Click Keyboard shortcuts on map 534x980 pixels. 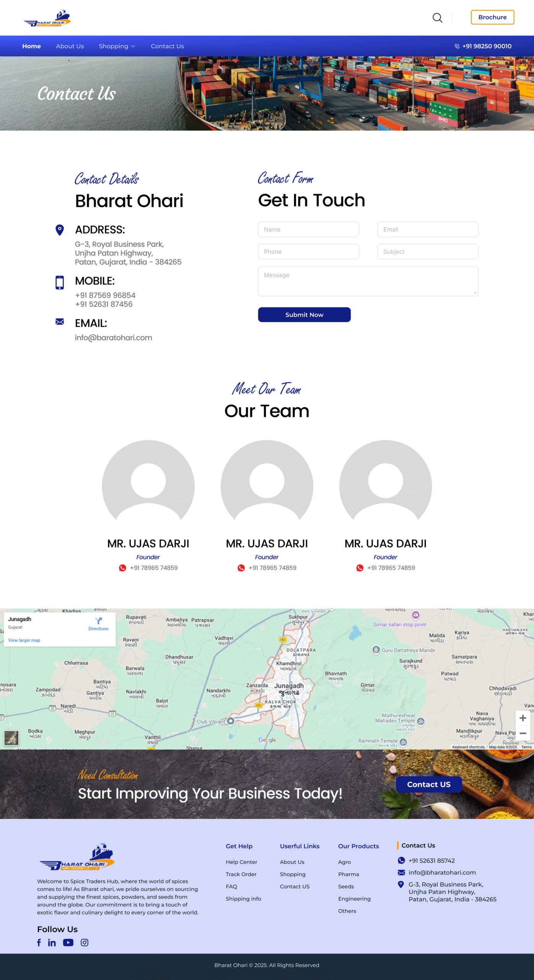[x=468, y=747]
